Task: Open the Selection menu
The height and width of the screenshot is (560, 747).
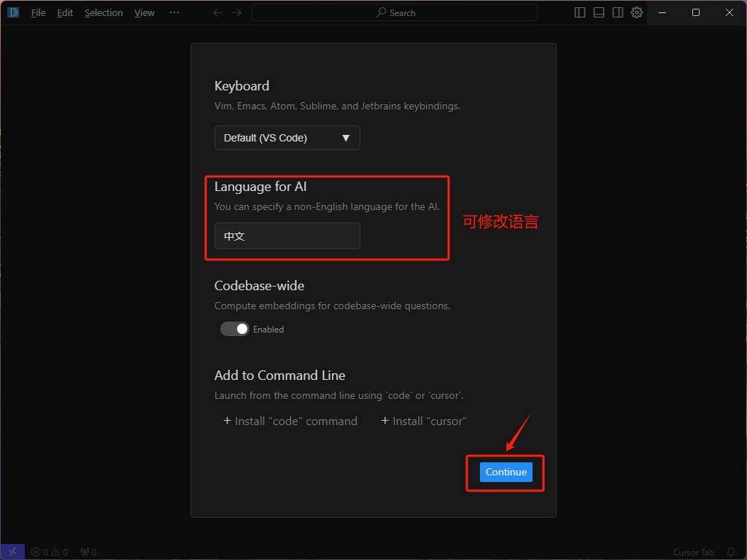Action: pyautogui.click(x=104, y=13)
